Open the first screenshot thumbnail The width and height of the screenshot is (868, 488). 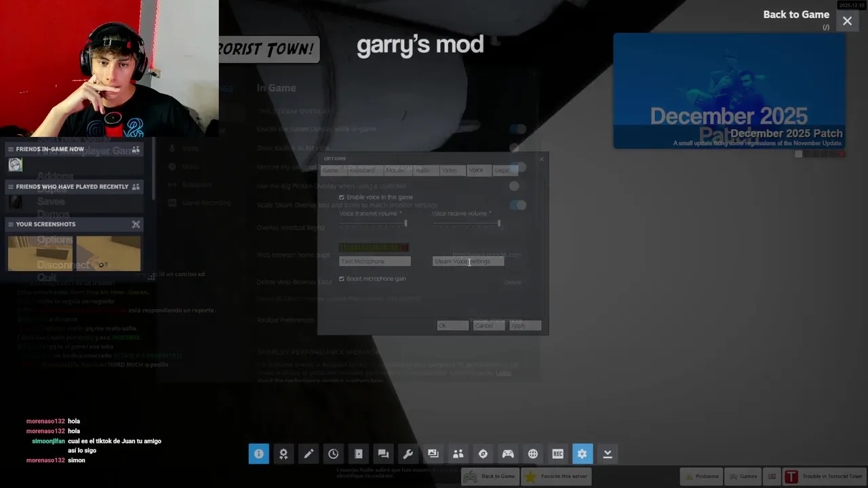coord(41,253)
